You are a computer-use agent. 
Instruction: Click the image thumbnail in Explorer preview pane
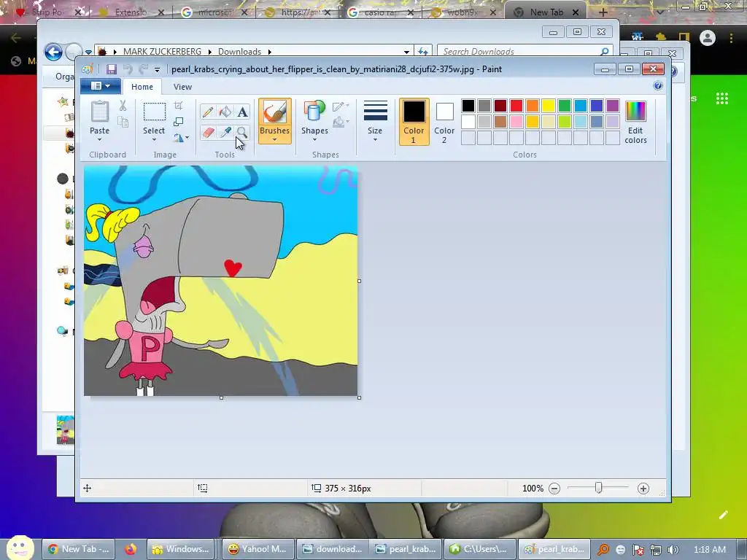65,430
